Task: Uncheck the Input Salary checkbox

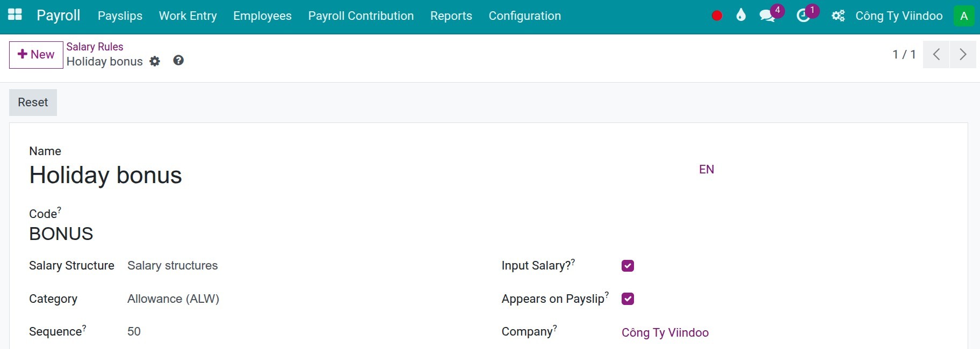Action: pyautogui.click(x=628, y=266)
